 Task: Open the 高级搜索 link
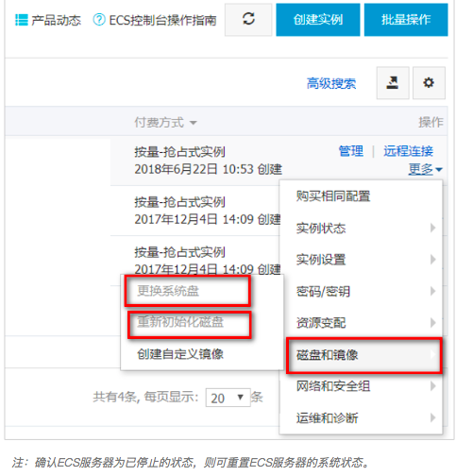[x=331, y=83]
